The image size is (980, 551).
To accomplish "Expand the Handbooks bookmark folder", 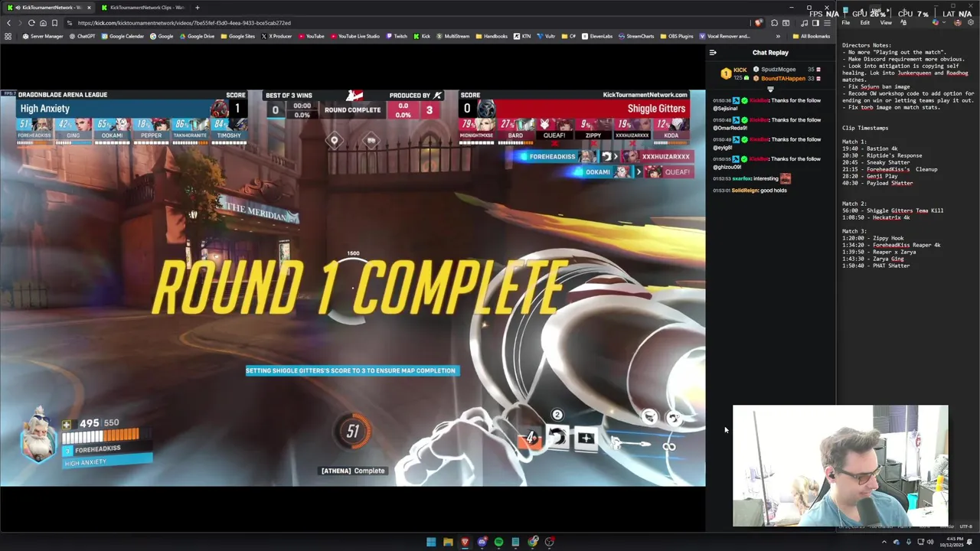I will coord(492,36).
